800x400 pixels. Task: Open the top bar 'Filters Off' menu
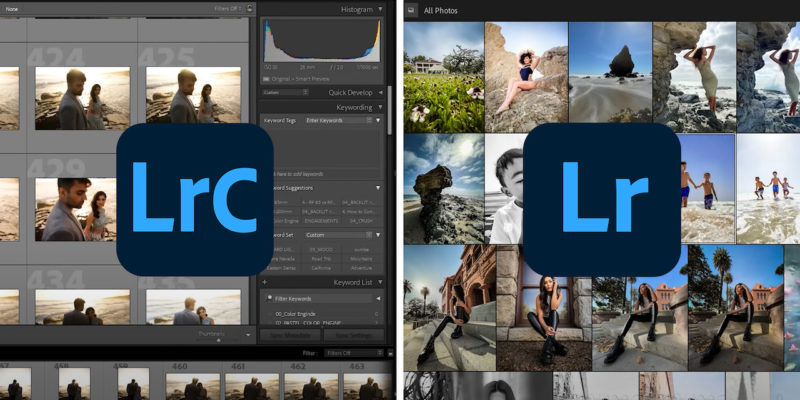[228, 8]
